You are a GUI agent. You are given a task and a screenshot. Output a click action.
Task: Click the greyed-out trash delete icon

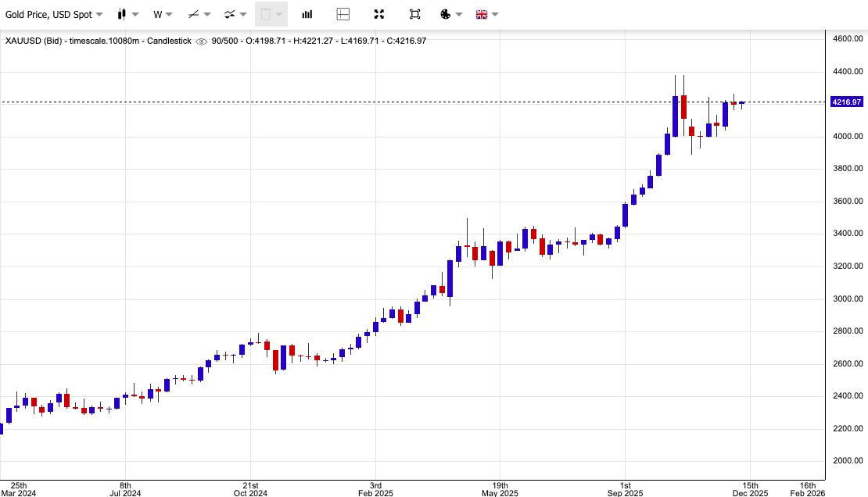tap(266, 14)
